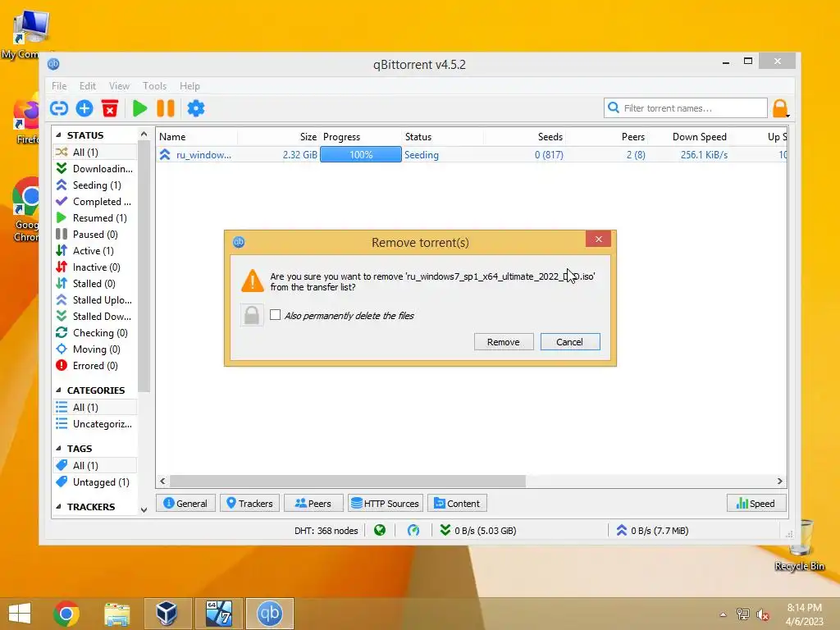The height and width of the screenshot is (630, 840).
Task: Select the Completed status filter
Action: tap(95, 202)
